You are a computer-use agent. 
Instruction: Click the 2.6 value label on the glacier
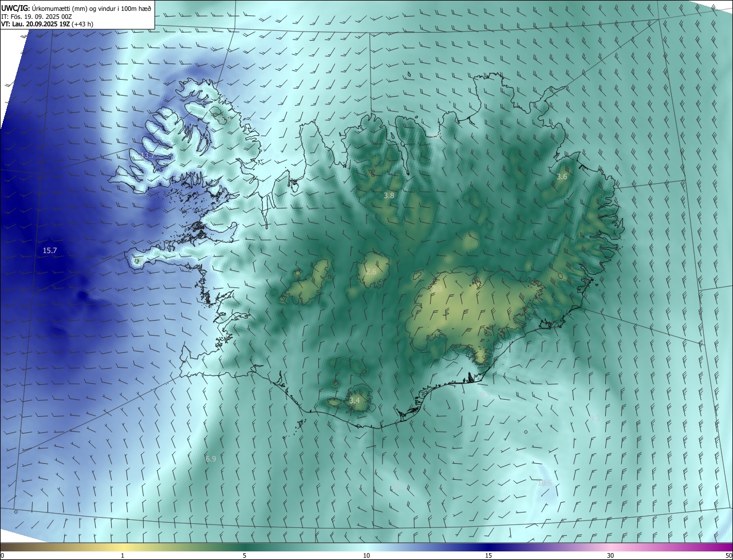[x=371, y=271]
